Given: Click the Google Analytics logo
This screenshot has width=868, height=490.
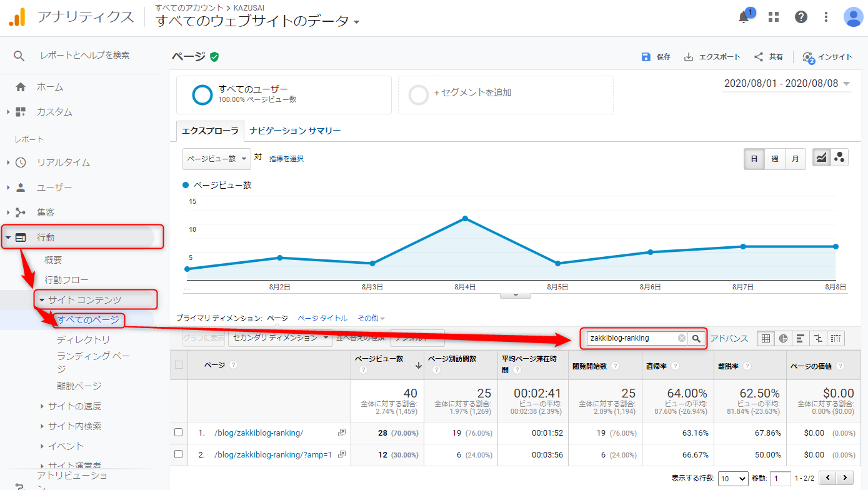Looking at the screenshot, I should click(17, 17).
